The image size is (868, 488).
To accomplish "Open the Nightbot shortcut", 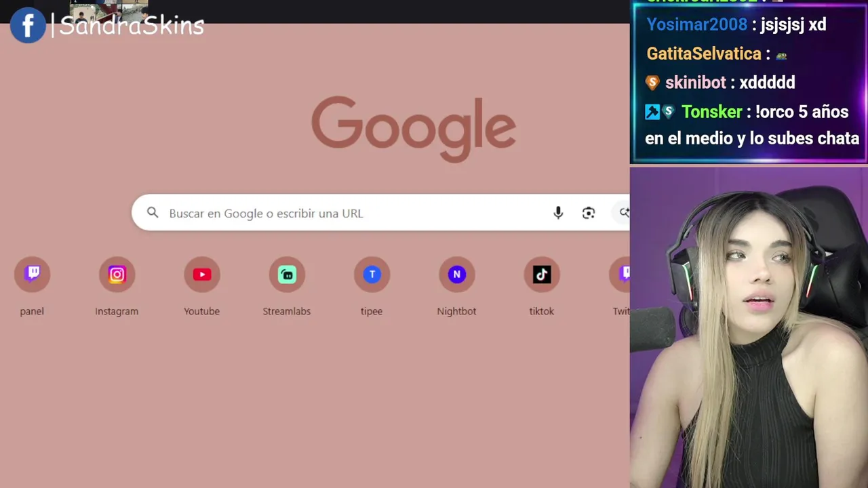I will pyautogui.click(x=456, y=274).
